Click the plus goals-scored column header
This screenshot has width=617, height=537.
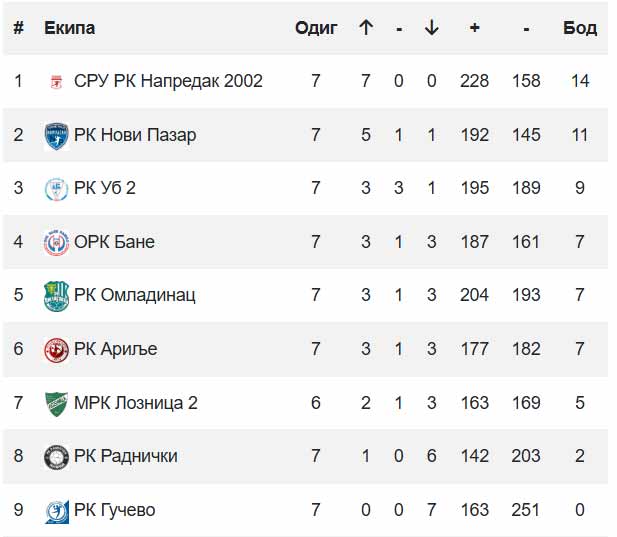pos(474,28)
